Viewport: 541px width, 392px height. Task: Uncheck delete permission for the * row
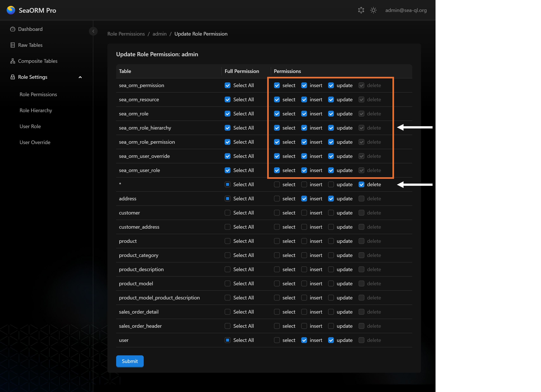pos(361,184)
